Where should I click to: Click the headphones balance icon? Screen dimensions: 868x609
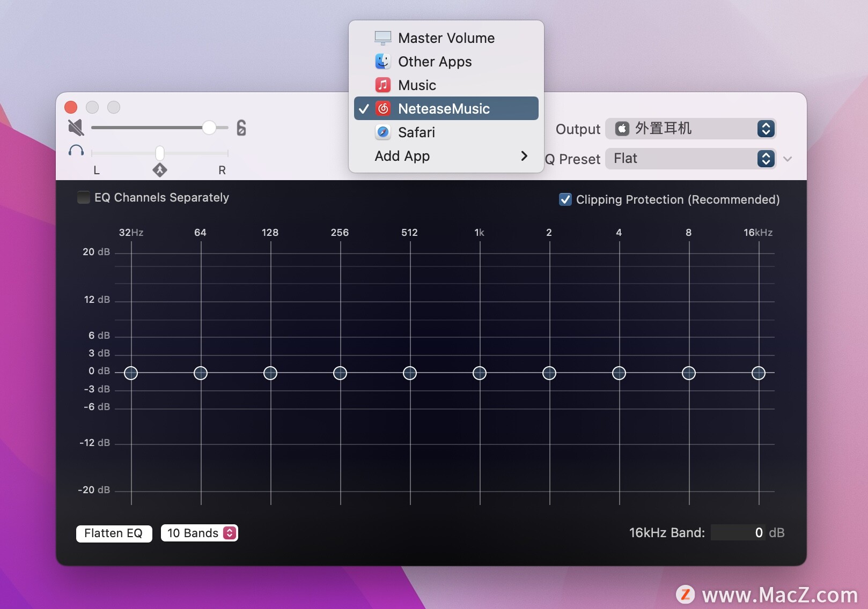click(76, 151)
